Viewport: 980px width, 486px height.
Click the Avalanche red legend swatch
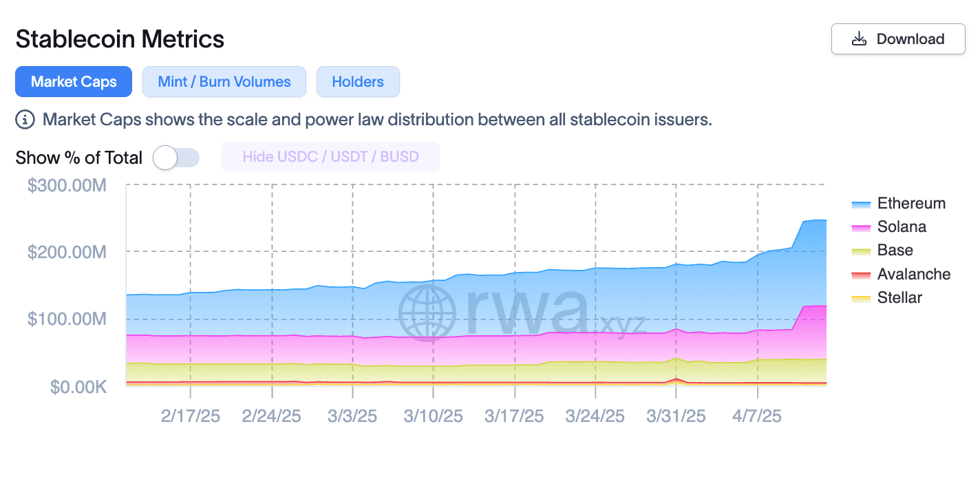coord(862,275)
